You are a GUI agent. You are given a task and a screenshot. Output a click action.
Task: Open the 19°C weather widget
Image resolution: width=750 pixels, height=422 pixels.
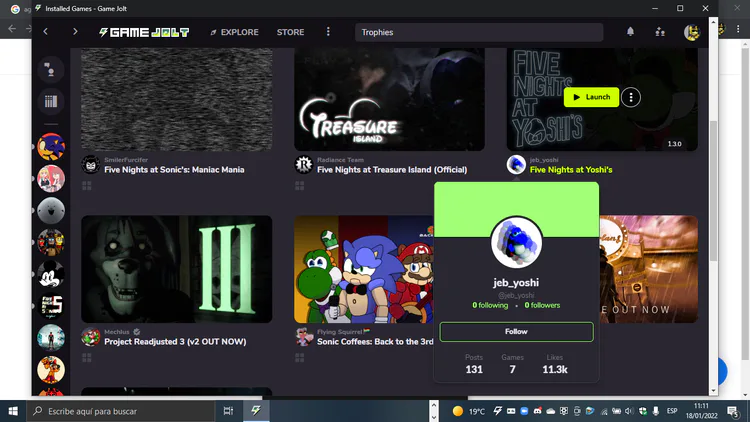(x=468, y=411)
